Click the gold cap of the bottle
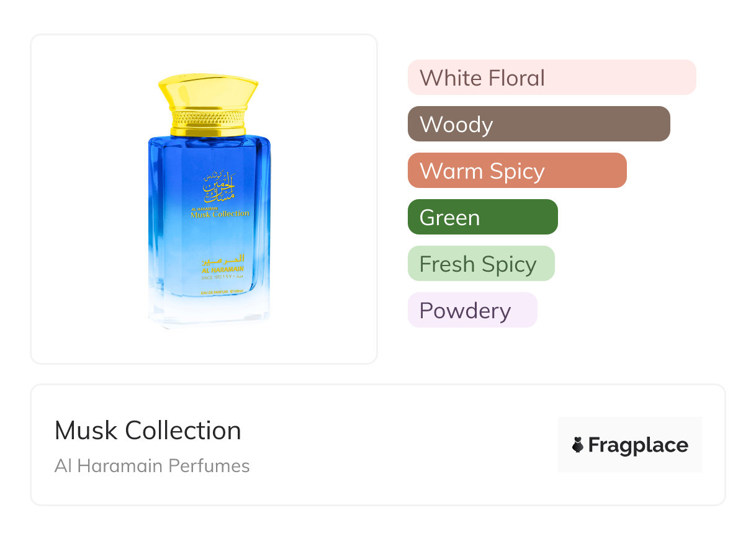756x536 pixels. click(x=208, y=93)
